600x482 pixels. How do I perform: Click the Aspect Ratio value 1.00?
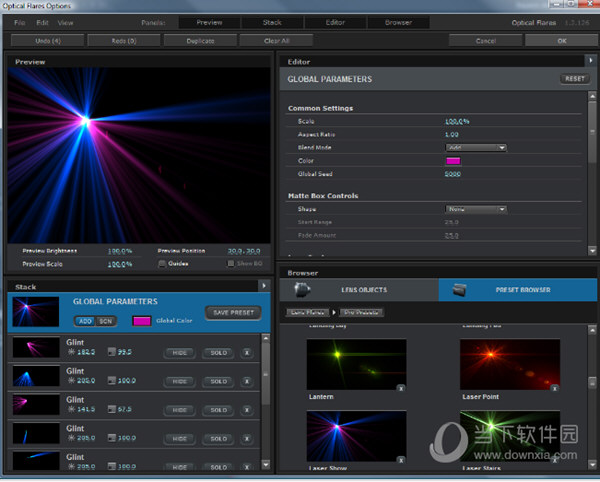point(452,135)
